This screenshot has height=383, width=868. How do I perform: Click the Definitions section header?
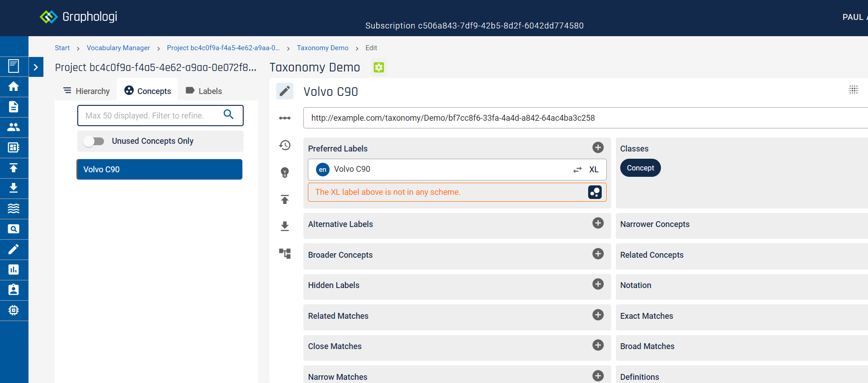click(639, 377)
